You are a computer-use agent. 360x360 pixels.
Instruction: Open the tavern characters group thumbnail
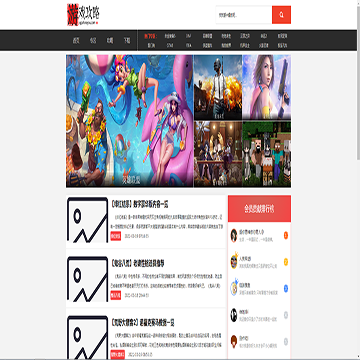coord(218,154)
